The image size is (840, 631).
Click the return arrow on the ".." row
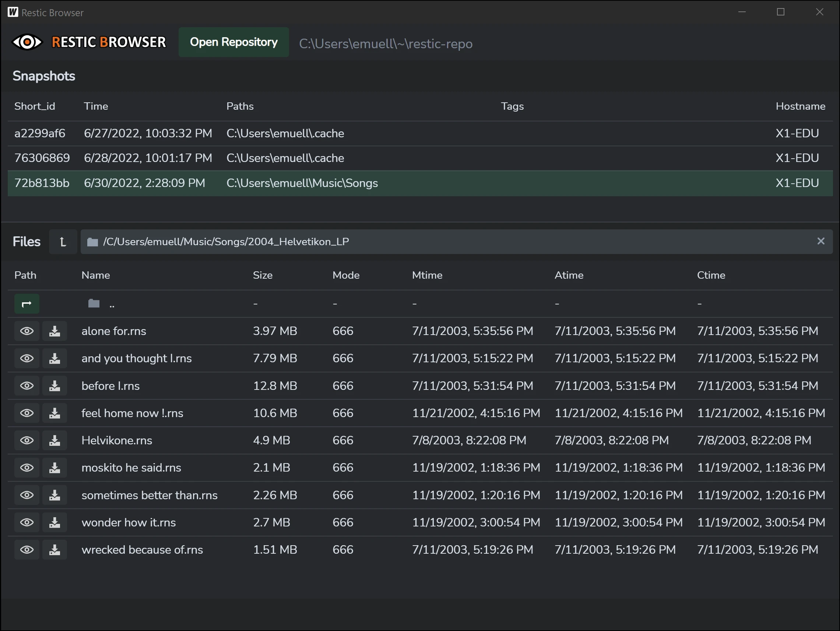[27, 303]
